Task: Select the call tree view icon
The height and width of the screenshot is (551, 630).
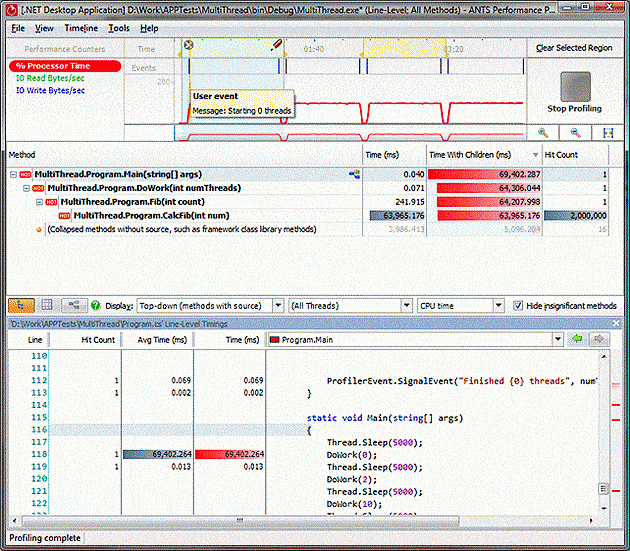Action: coord(21,306)
